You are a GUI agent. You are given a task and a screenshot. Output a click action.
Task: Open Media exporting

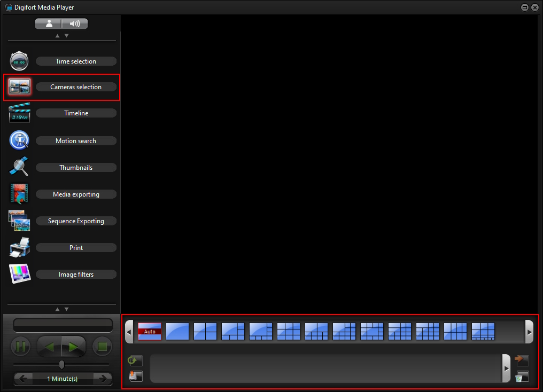pyautogui.click(x=76, y=194)
